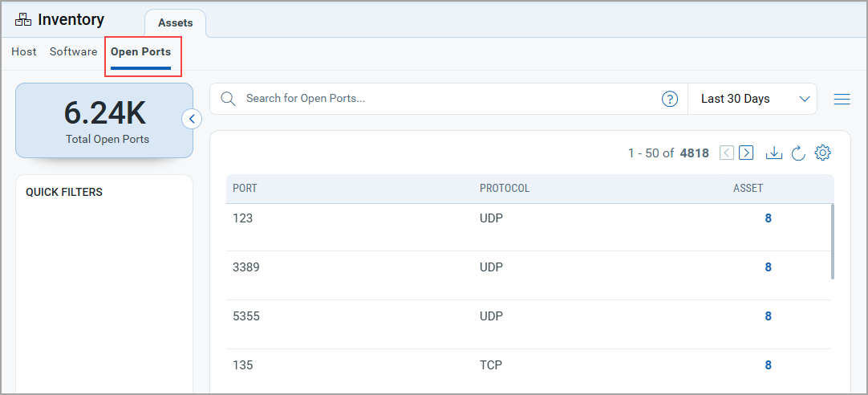Click UDP protocol in the 5355 row
868x395 pixels.
[x=492, y=316]
